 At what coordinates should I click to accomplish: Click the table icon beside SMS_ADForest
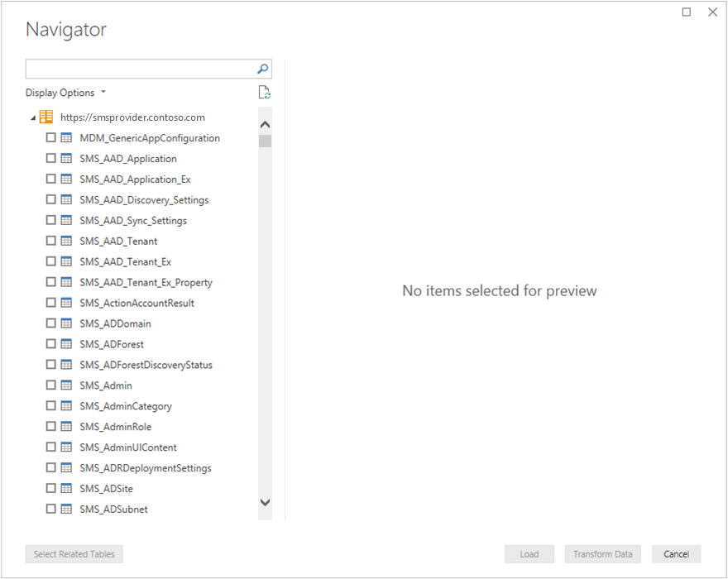point(65,343)
